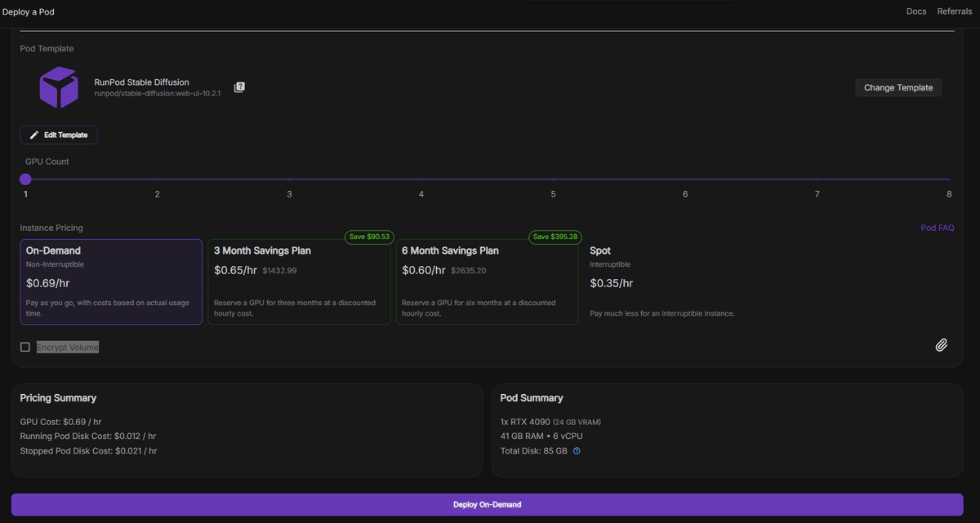Viewport: 980px width, 523px height.
Task: Click the paperclip attachment icon
Action: click(941, 345)
